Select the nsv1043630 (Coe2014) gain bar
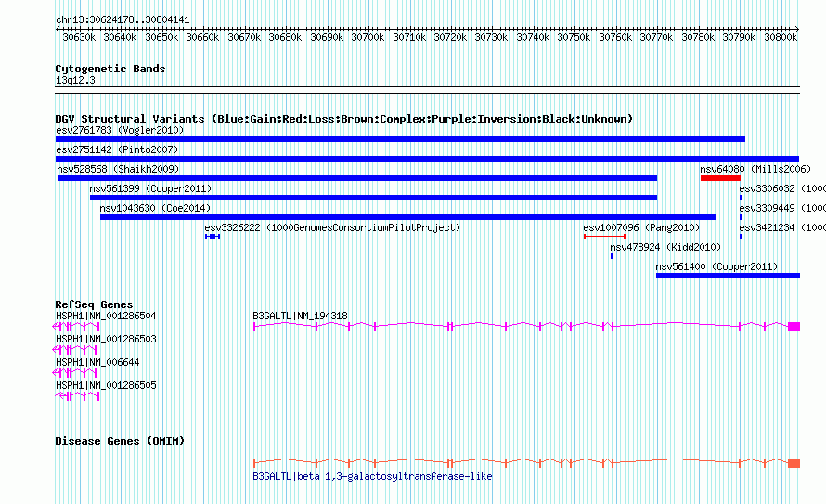Image resolution: width=826 pixels, height=504 pixels. tap(407, 217)
